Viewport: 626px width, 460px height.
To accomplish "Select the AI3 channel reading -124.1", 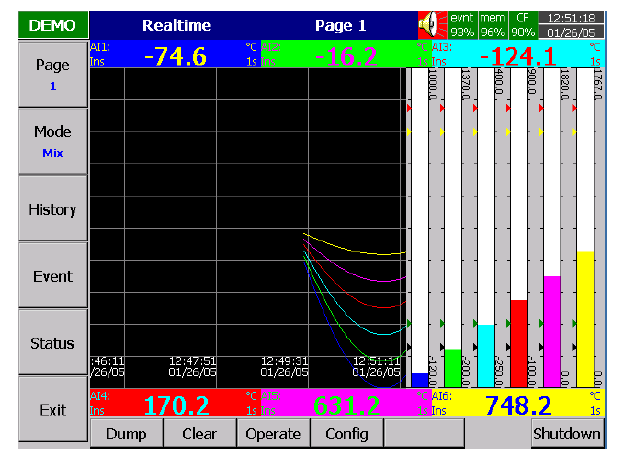I will click(x=518, y=54).
